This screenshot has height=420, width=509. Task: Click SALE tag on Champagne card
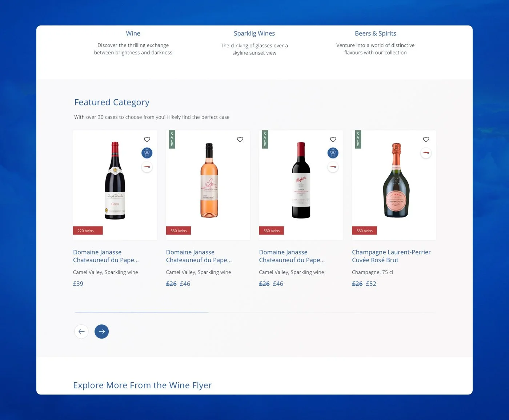tap(358, 140)
